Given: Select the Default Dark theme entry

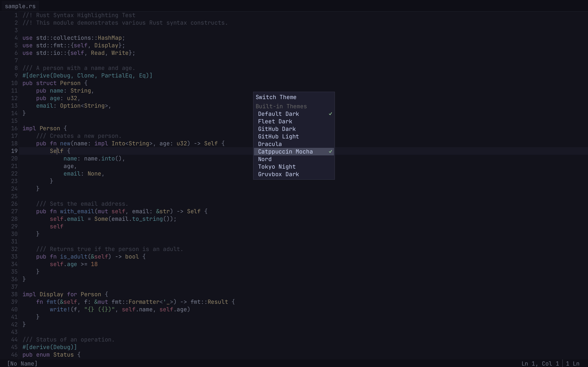Looking at the screenshot, I should (278, 114).
